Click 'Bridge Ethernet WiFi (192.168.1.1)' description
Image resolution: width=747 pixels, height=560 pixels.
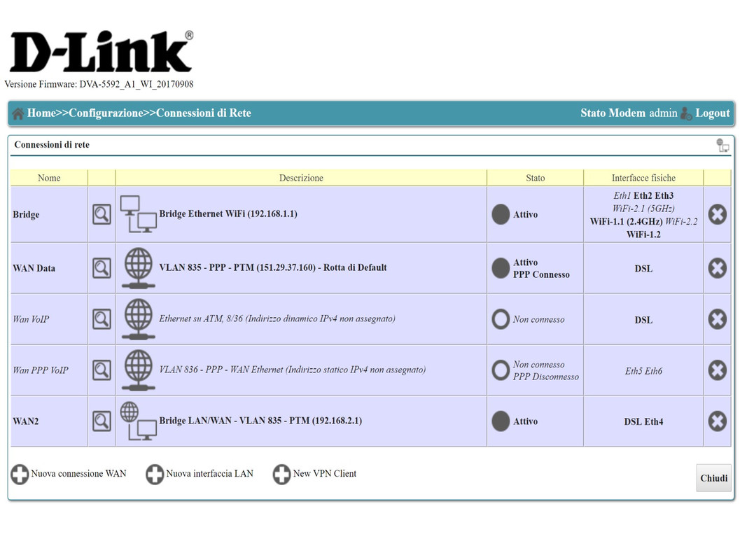click(228, 213)
